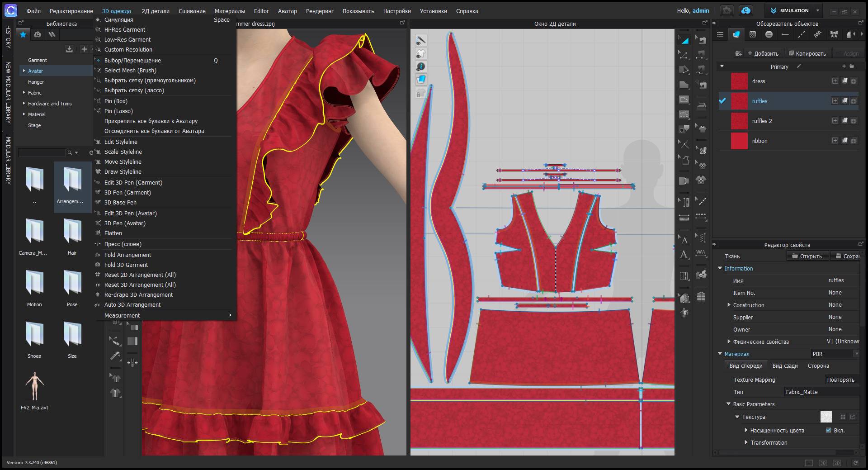The image size is (868, 470).
Task: Click the pencil edit icon next to Primary
Action: (x=799, y=66)
